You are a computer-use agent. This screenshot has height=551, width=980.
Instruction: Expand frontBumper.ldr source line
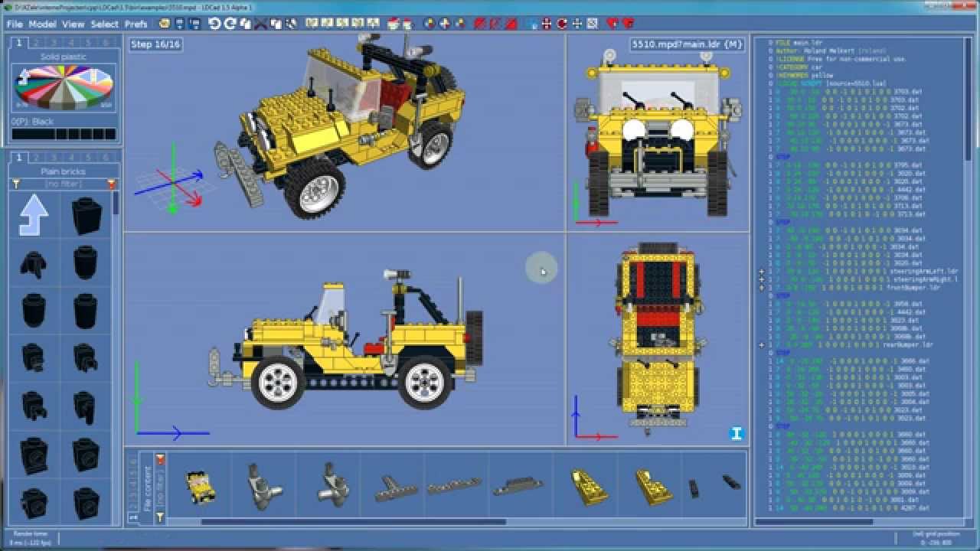762,288
